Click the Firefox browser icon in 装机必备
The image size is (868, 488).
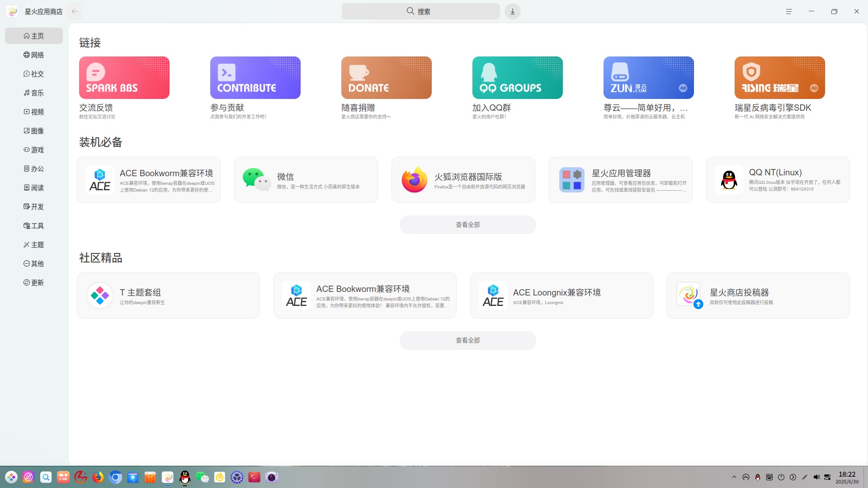point(414,180)
